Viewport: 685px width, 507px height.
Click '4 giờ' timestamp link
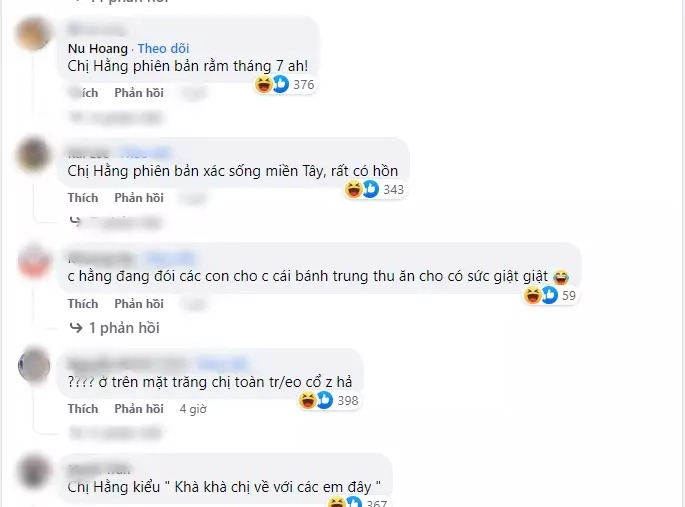pyautogui.click(x=193, y=409)
